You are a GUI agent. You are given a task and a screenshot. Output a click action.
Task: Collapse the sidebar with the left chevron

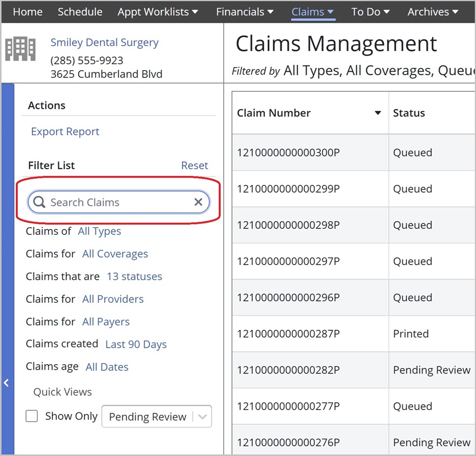[x=6, y=383]
